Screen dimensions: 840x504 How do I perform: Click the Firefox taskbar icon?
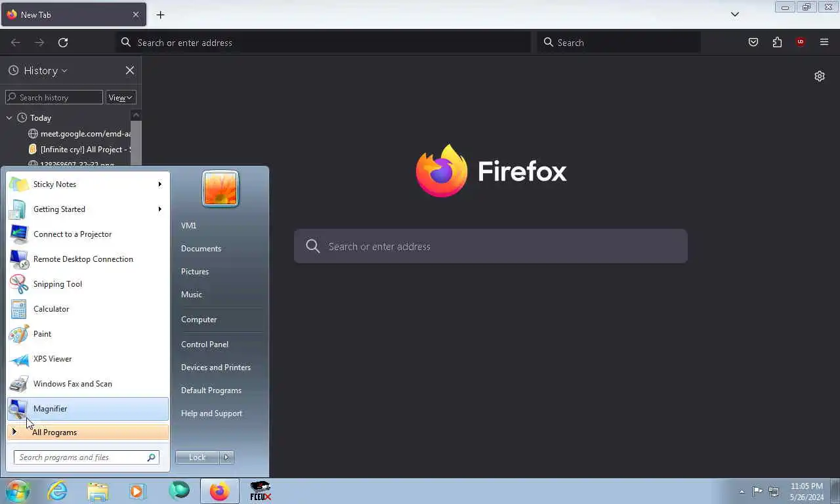pyautogui.click(x=220, y=491)
